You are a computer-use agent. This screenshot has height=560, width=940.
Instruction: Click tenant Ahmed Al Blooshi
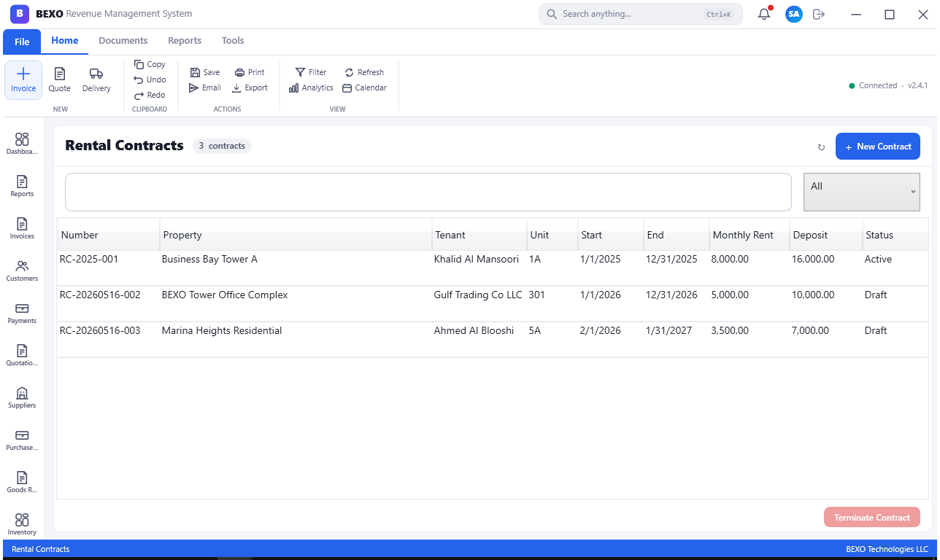pyautogui.click(x=474, y=330)
